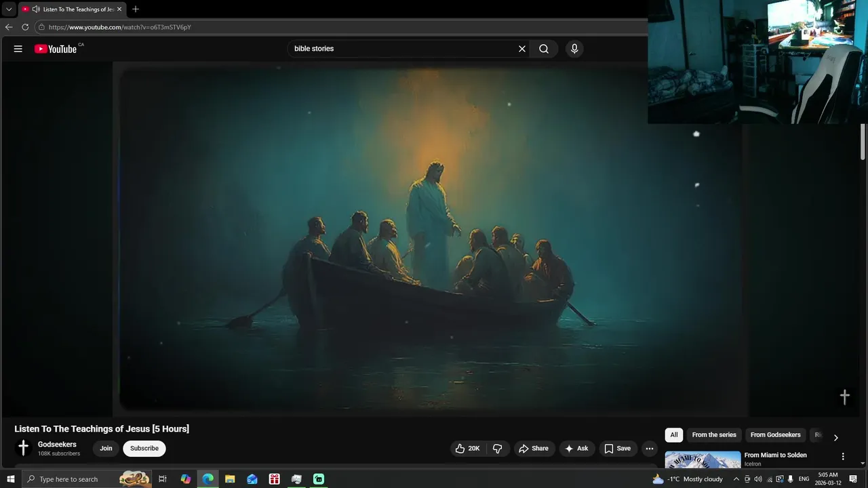Show hidden system tray icons

[x=736, y=479]
